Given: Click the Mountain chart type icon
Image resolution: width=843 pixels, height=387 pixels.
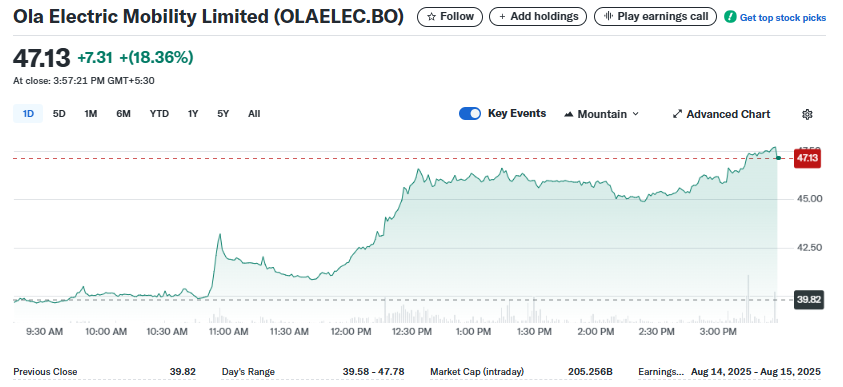Looking at the screenshot, I should pyautogui.click(x=569, y=114).
